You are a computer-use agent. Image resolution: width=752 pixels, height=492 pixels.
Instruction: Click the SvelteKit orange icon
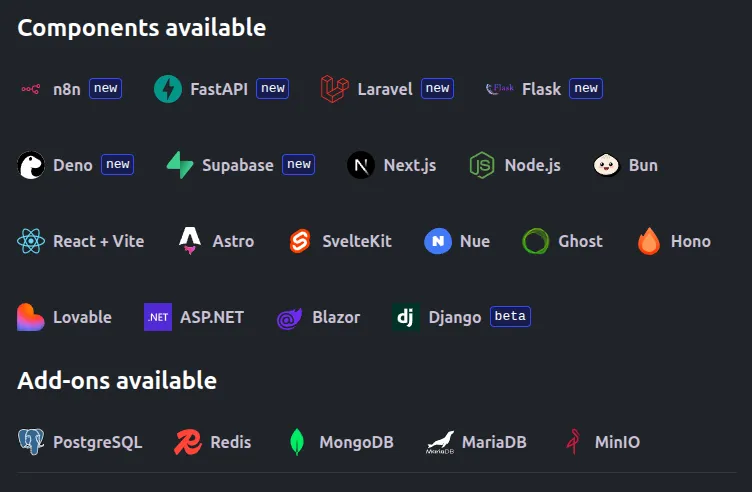300,241
